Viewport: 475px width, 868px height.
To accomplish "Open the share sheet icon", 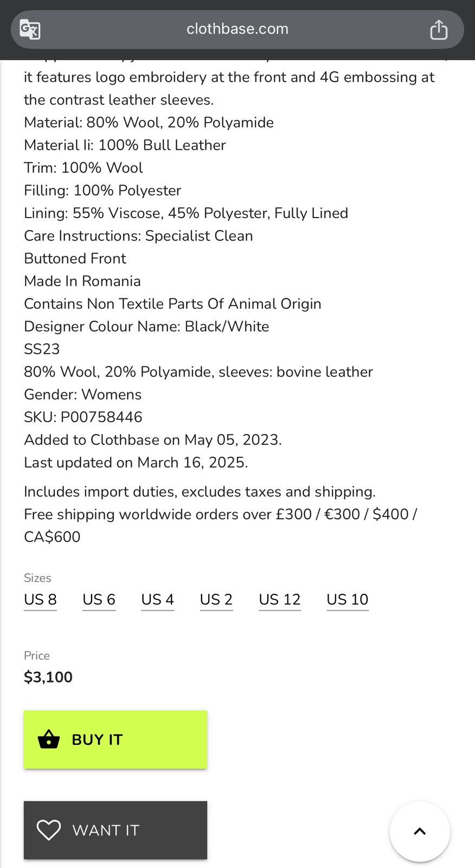I will (439, 29).
